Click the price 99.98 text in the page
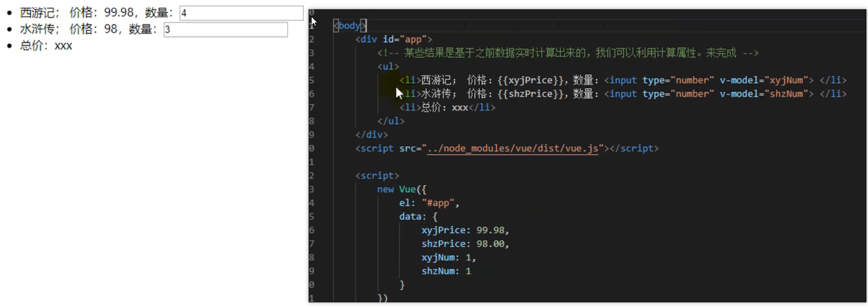Screen dimensions: 868x308 119,13
